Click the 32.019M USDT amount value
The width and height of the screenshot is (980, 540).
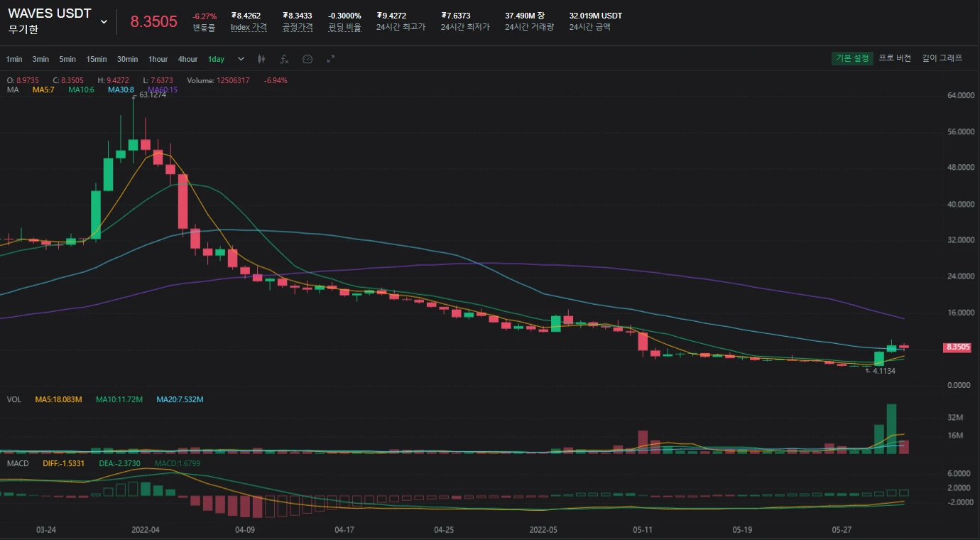596,16
